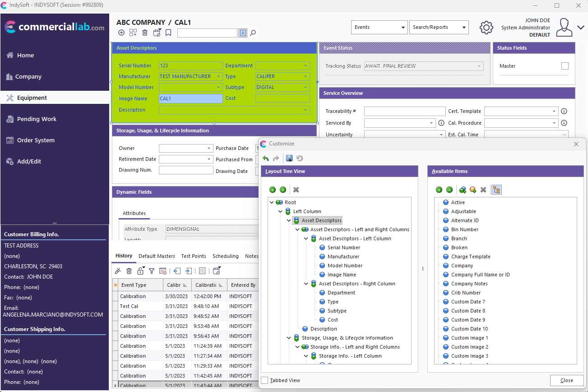
Task: Enable the Tabbed View checkbox
Action: tap(265, 380)
